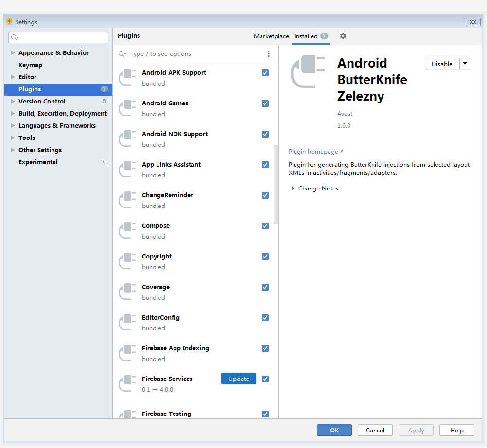Click the Experimental project-level settings icon

coord(105,162)
